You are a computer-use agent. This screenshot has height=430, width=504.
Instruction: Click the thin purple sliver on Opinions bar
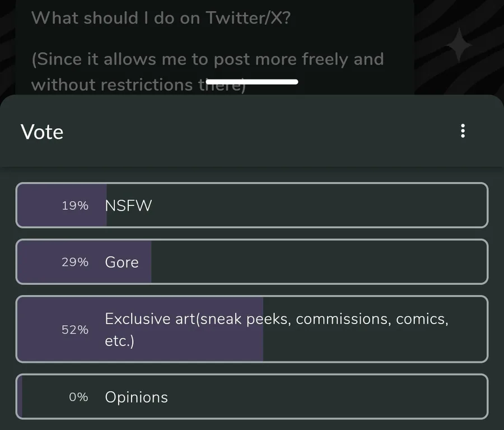[20, 397]
